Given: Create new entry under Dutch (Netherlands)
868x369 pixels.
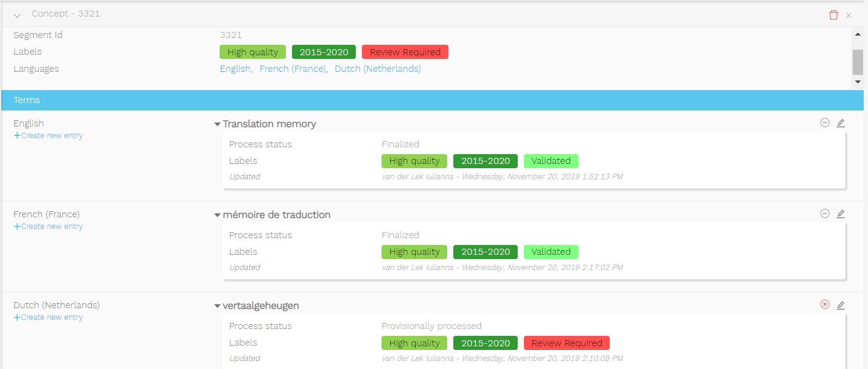Looking at the screenshot, I should pyautogui.click(x=48, y=317).
